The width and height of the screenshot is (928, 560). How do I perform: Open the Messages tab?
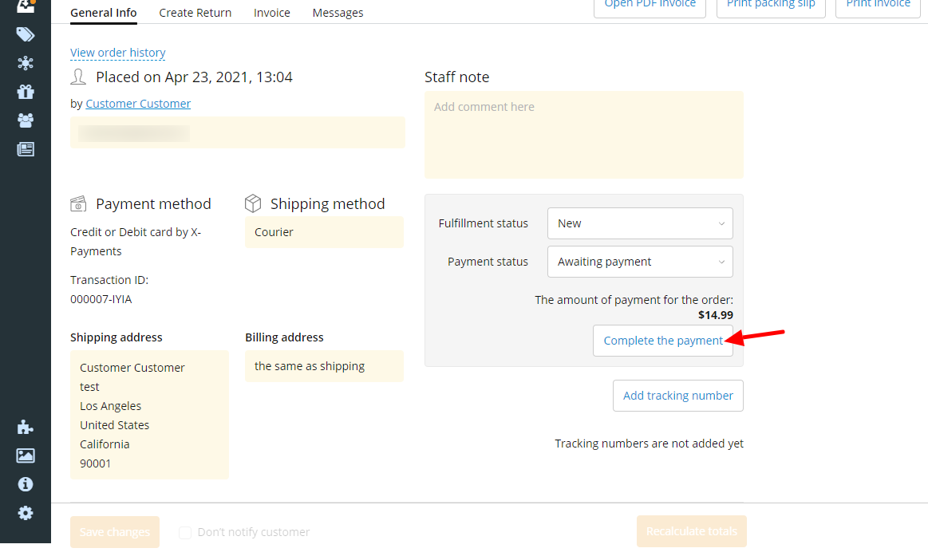click(x=338, y=13)
